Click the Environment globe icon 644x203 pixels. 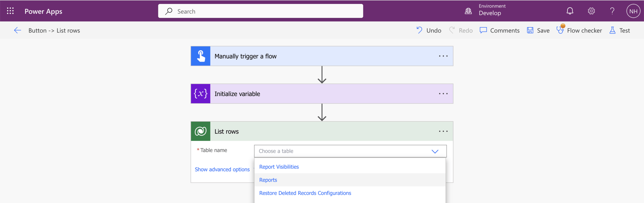(x=468, y=11)
